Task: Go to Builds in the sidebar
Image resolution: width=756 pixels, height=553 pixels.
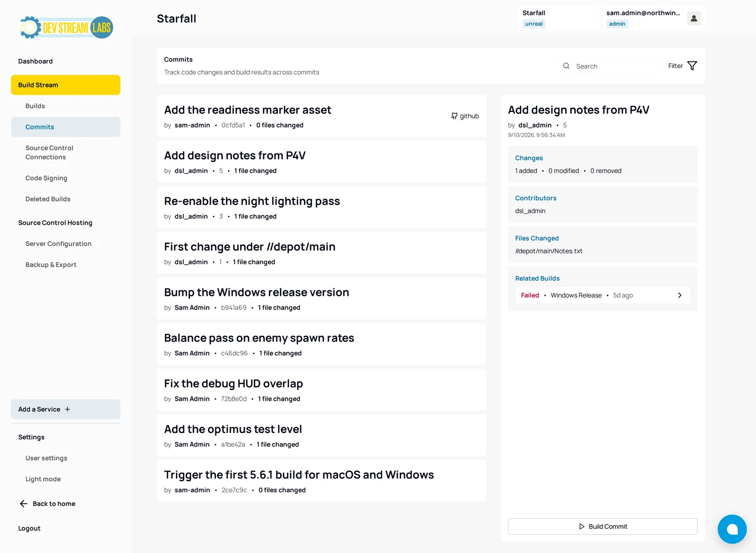Action: pyautogui.click(x=35, y=106)
